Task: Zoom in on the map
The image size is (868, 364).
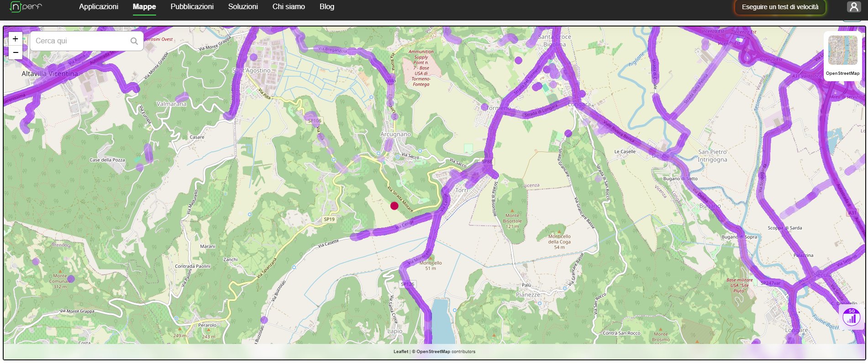Action: click(x=16, y=39)
